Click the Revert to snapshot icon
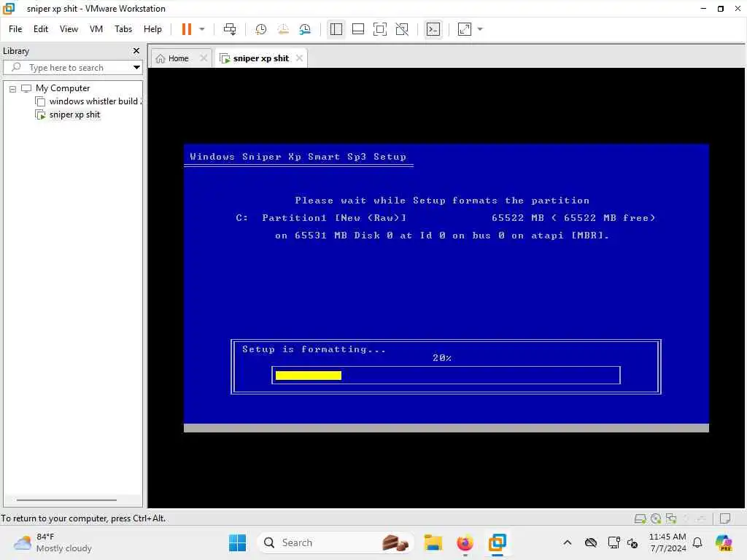 click(283, 29)
